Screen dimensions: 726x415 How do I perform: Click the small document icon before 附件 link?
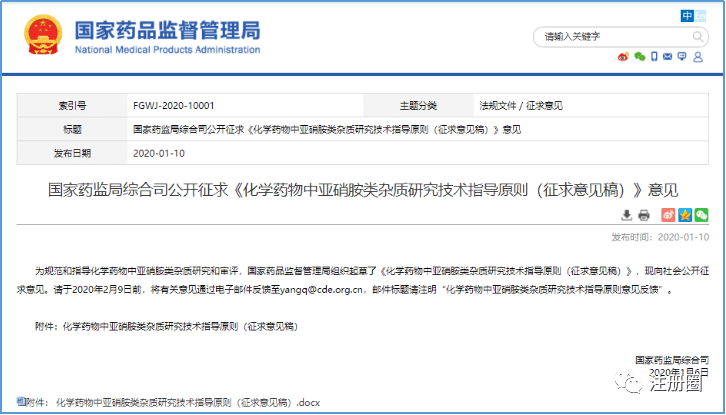[19, 402]
